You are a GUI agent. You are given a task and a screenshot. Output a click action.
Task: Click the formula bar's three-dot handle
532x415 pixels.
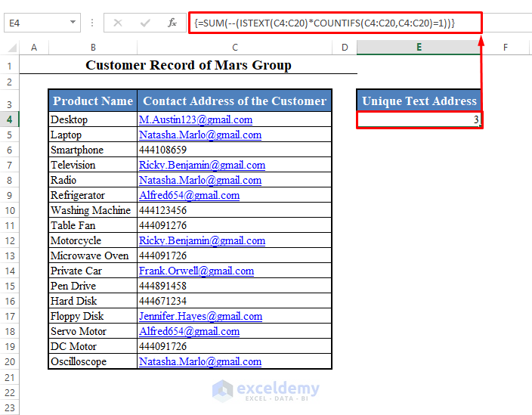coord(92,23)
